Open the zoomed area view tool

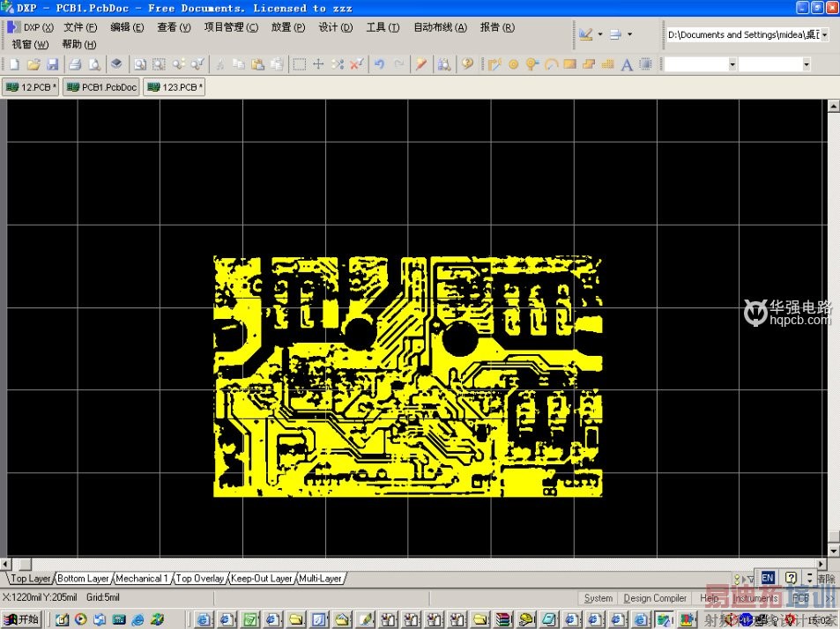click(x=160, y=63)
